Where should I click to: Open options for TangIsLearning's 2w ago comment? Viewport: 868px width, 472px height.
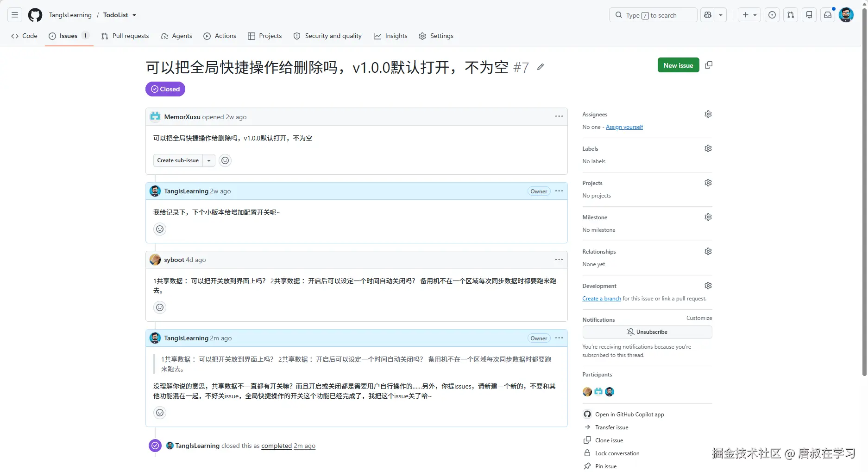pos(559,191)
